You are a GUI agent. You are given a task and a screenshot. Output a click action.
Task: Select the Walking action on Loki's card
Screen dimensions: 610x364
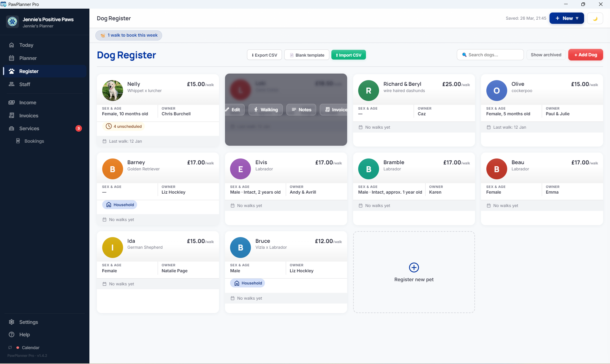(265, 109)
